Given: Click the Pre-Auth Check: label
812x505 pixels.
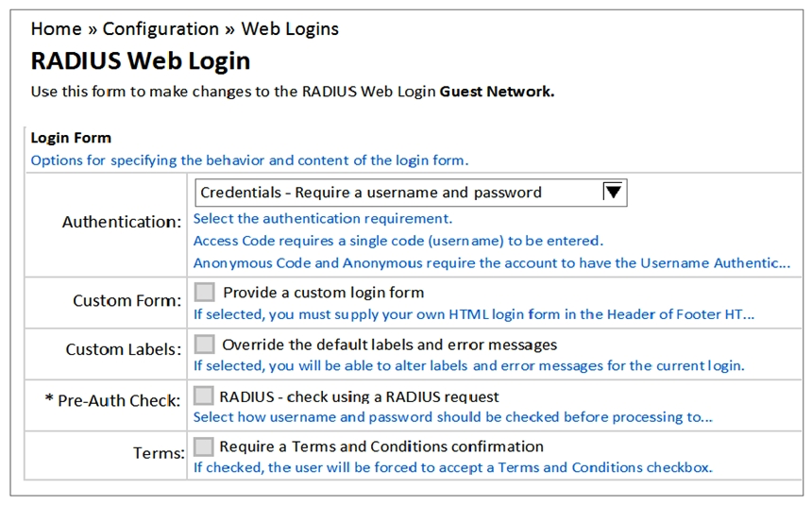Looking at the screenshot, I should click(113, 400).
